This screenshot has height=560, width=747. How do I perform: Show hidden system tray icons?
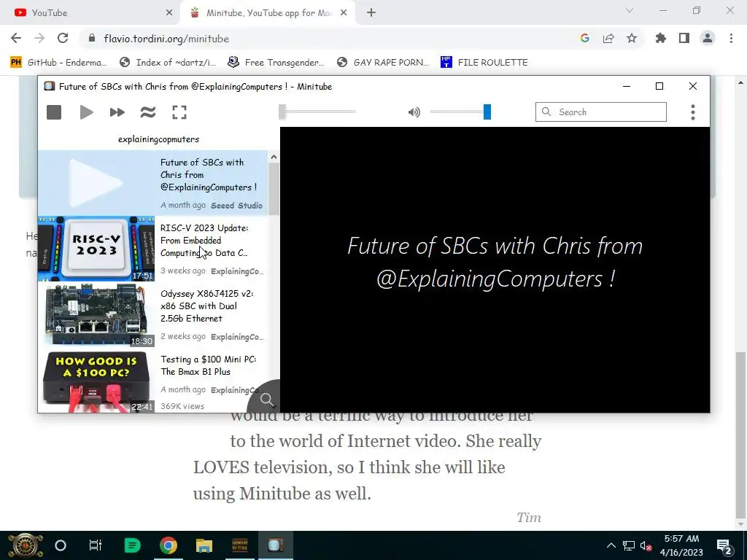pyautogui.click(x=611, y=545)
